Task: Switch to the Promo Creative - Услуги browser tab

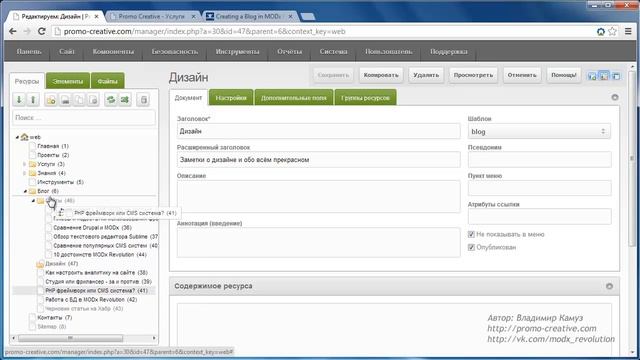Action: (151, 16)
